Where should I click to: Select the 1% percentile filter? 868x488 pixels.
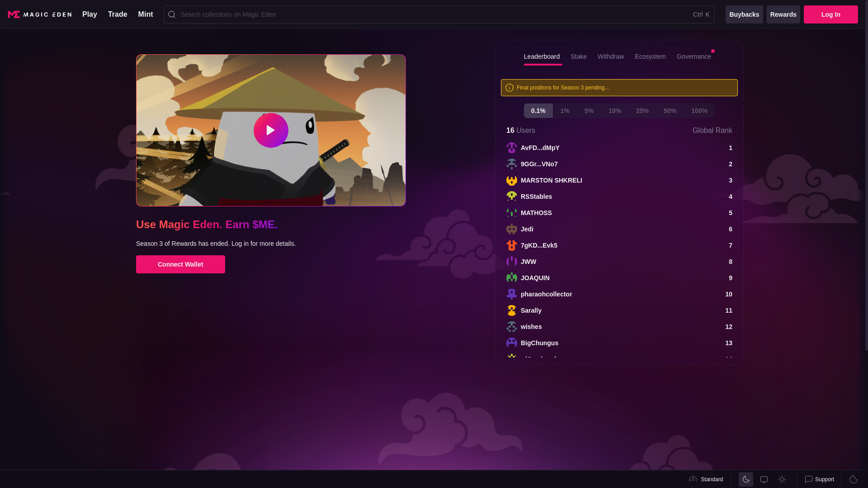(x=565, y=111)
